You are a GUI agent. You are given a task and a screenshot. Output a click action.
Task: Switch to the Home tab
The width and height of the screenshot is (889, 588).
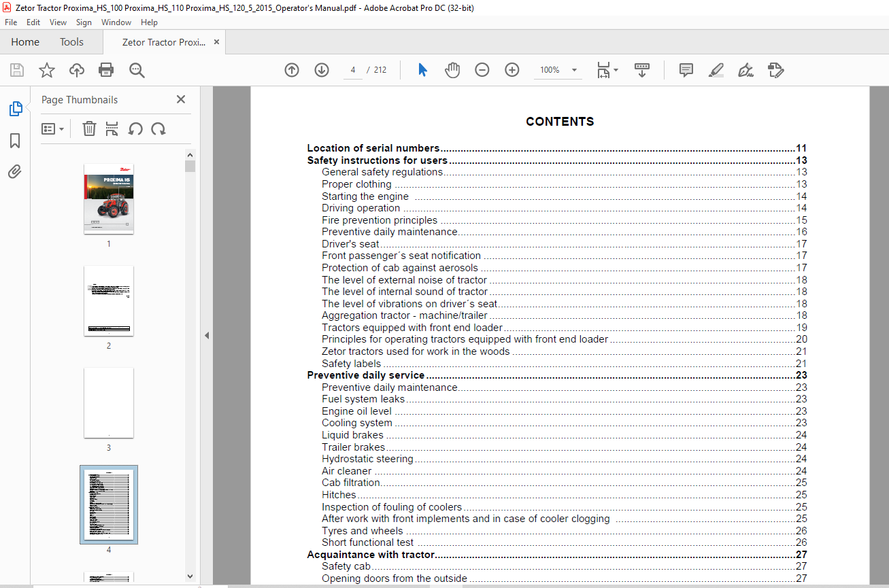25,42
